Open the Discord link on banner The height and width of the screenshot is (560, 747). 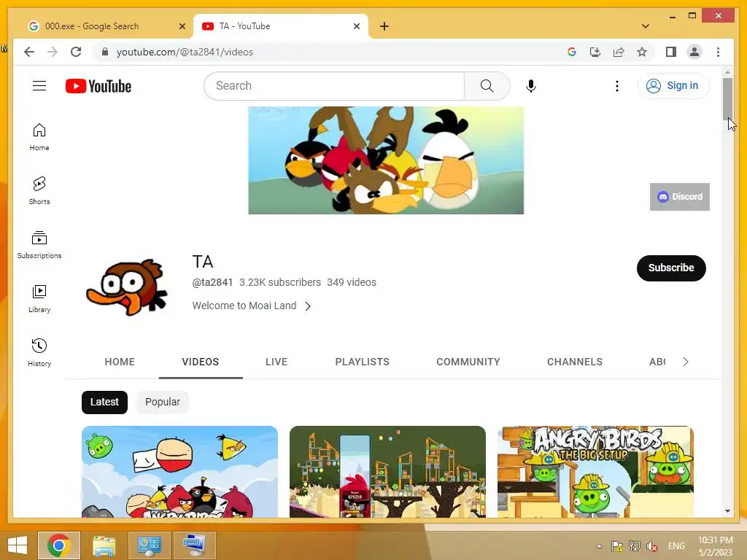[x=679, y=197]
